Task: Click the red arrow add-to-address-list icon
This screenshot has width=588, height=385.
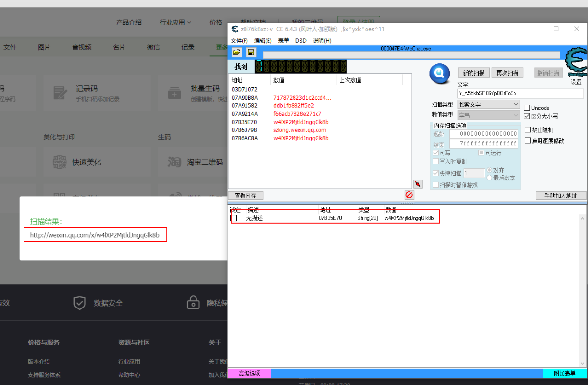Action: (x=417, y=184)
